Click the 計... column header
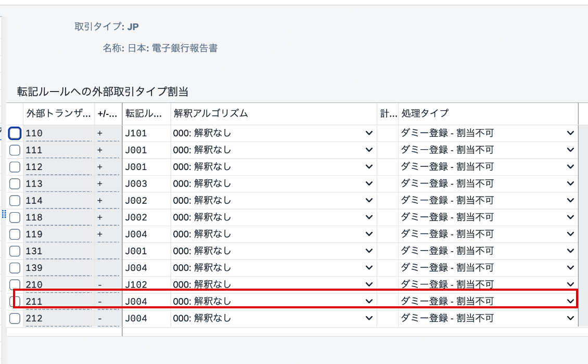The width and height of the screenshot is (588, 364). (388, 113)
